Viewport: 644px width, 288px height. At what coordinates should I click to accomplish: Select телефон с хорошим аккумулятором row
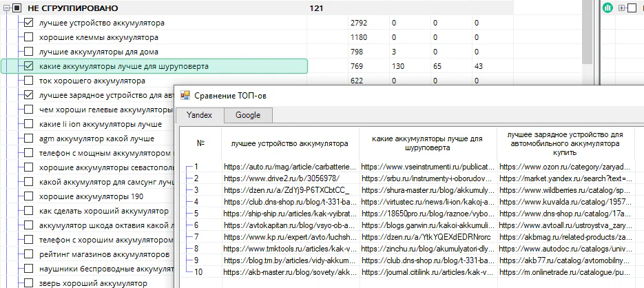click(x=105, y=240)
